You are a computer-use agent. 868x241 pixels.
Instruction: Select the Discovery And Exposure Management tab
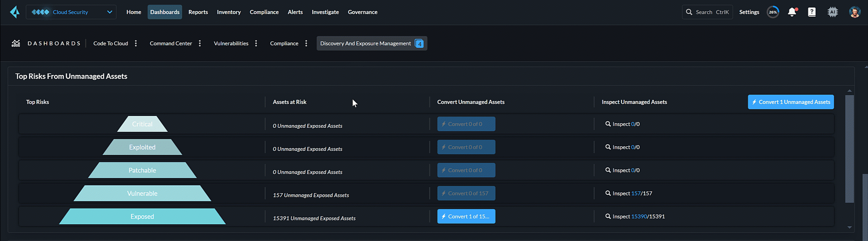[372, 43]
